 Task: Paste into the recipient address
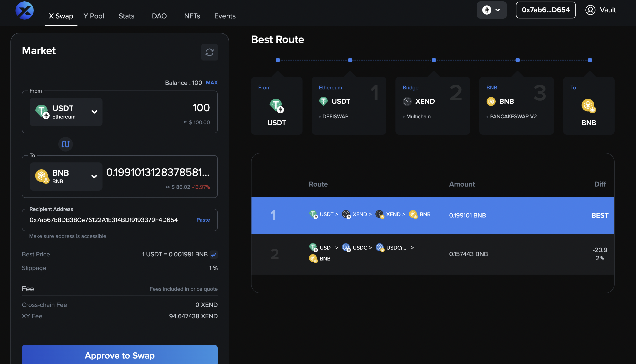tap(203, 220)
